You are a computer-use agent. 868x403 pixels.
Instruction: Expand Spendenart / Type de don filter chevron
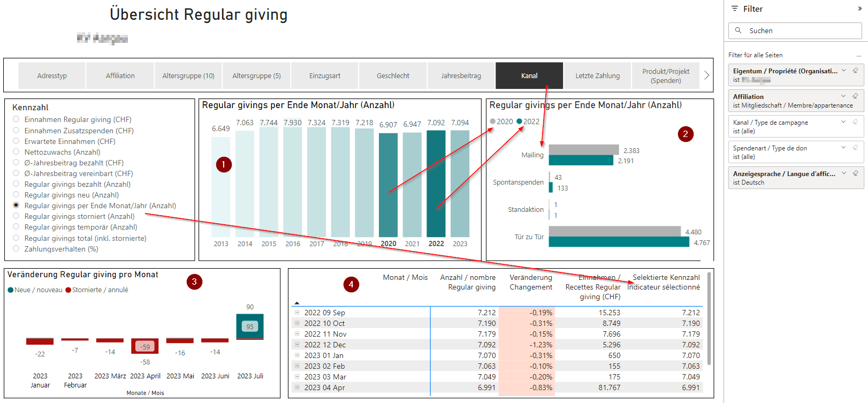(844, 147)
